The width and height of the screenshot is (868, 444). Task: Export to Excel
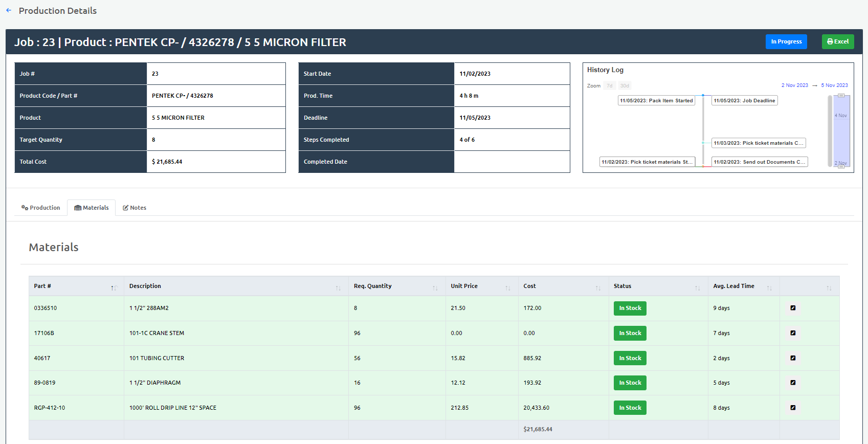point(838,41)
